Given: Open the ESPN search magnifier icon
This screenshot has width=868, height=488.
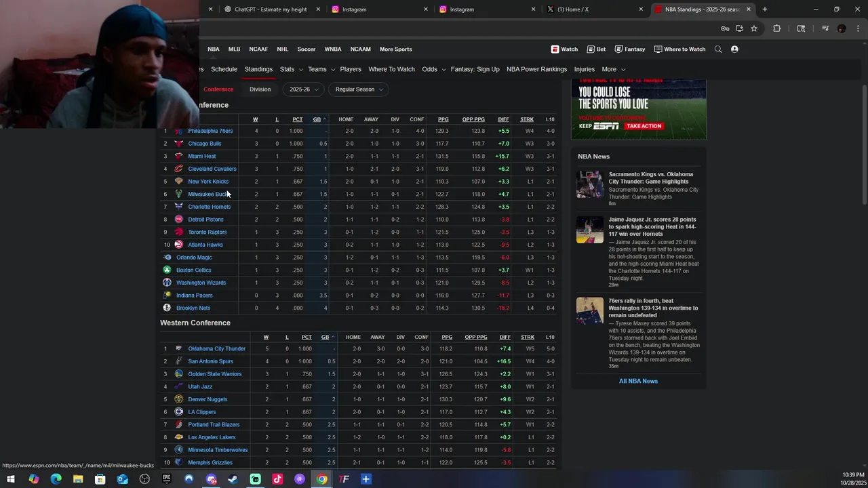Looking at the screenshot, I should pyautogui.click(x=718, y=49).
